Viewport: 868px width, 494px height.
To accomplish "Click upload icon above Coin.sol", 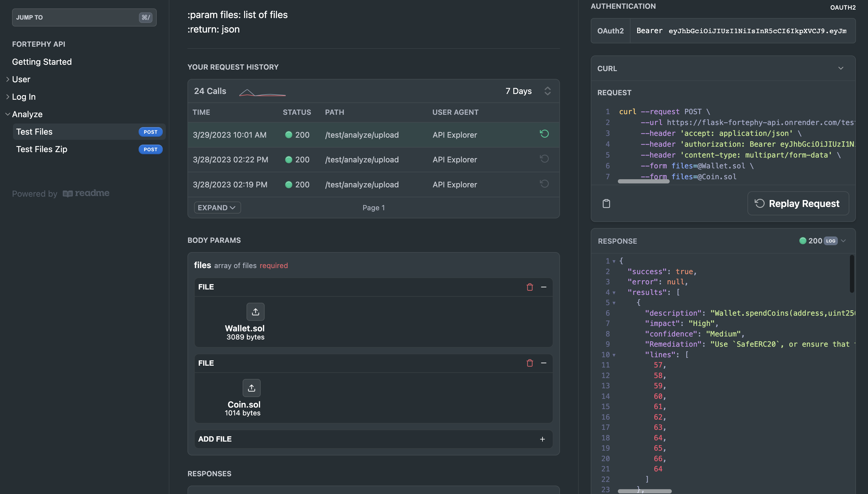I will pyautogui.click(x=251, y=388).
